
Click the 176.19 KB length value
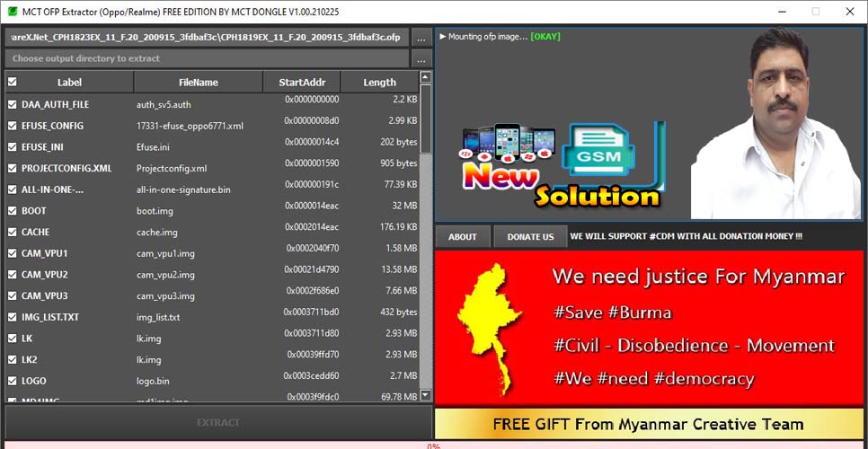pos(399,226)
